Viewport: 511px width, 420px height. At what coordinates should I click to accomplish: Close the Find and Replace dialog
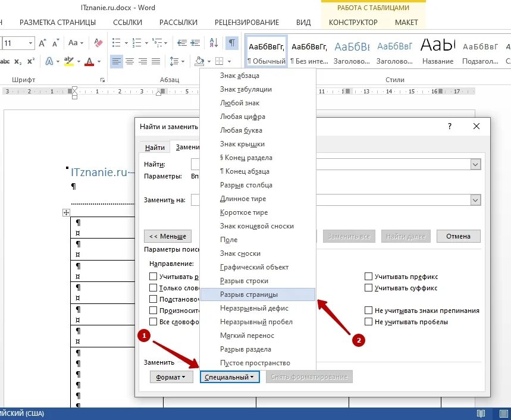476,127
